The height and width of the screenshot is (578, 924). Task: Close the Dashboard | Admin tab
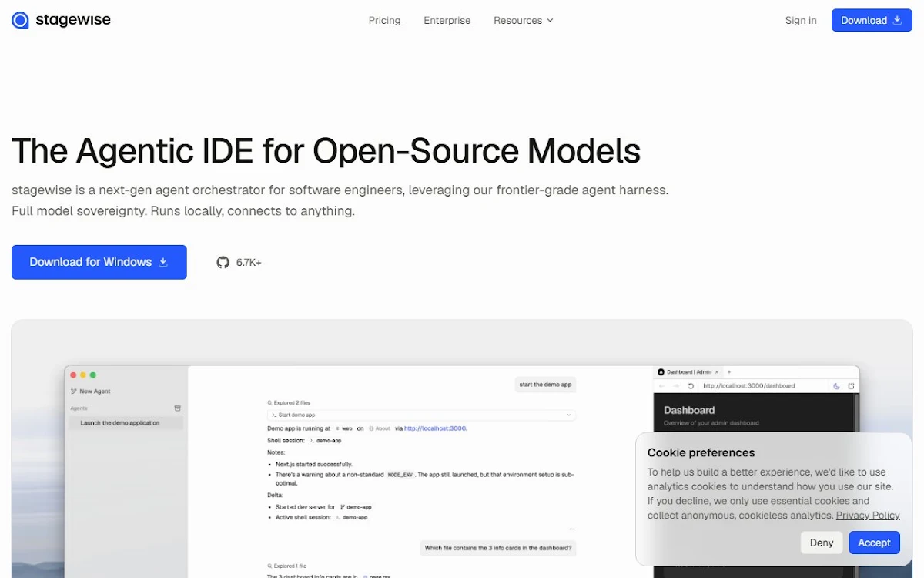[x=717, y=372]
